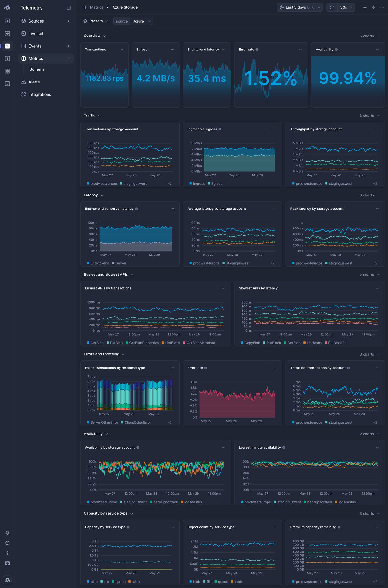Image resolution: width=388 pixels, height=588 pixels.
Task: Click the logo icon at top of left rail
Action: point(7,7)
